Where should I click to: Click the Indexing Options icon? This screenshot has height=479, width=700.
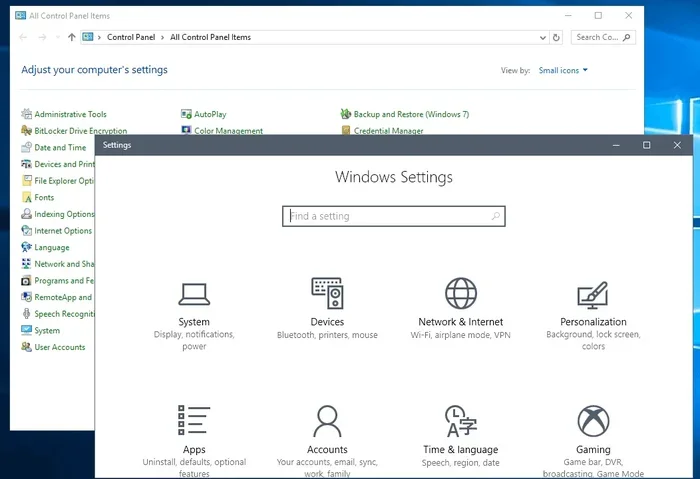click(26, 214)
